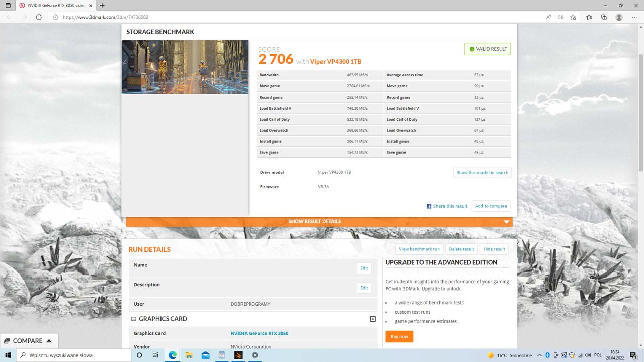The height and width of the screenshot is (362, 644).
Task: Open File Explorer from taskbar
Action: 189,355
